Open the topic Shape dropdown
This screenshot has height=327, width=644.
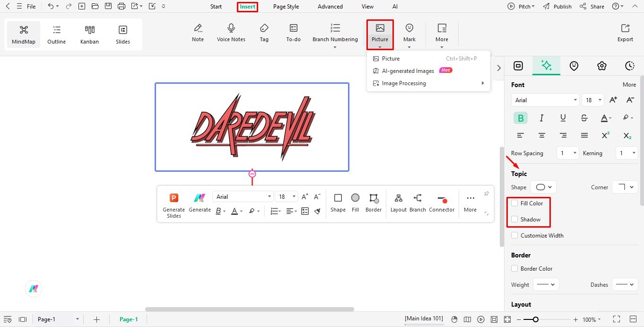point(543,187)
